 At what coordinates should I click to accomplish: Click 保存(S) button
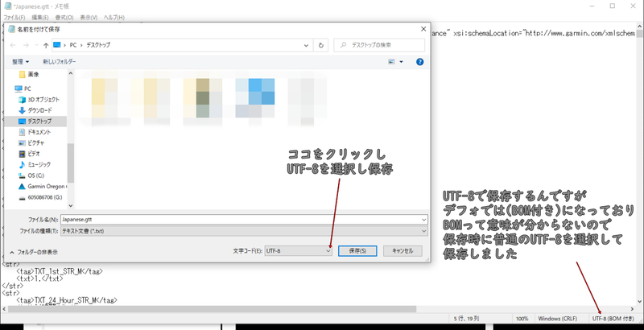[357, 251]
